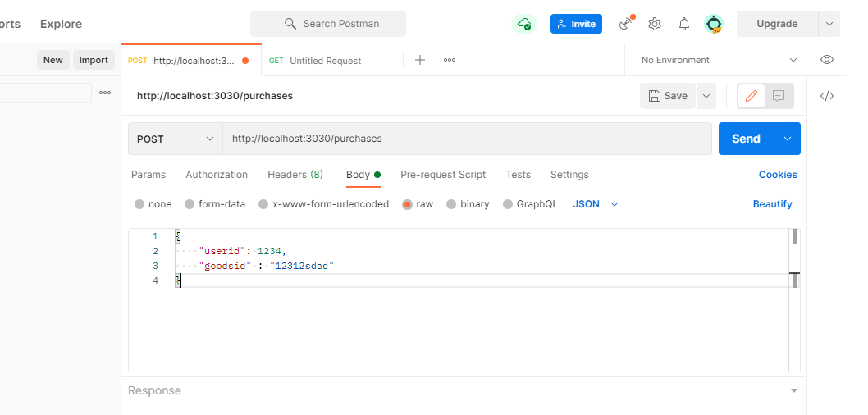Select the GraphQL body type

coord(508,204)
